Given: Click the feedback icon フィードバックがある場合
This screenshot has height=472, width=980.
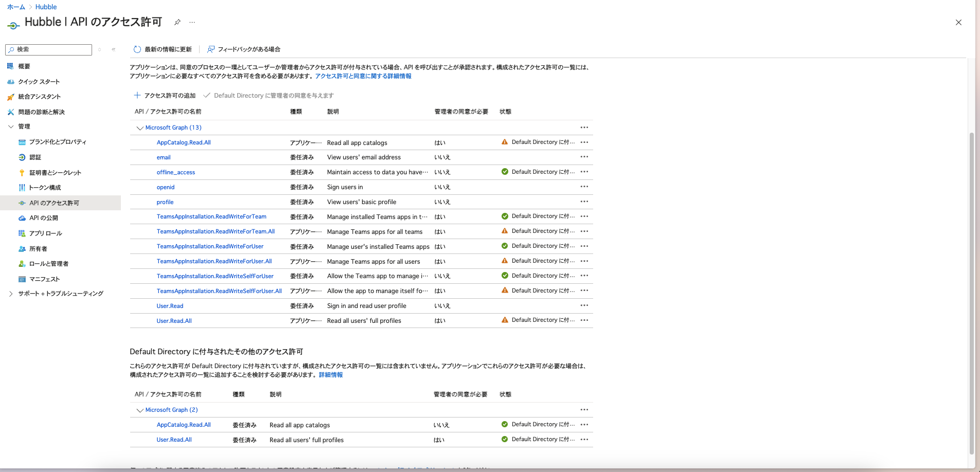Looking at the screenshot, I should tap(211, 49).
